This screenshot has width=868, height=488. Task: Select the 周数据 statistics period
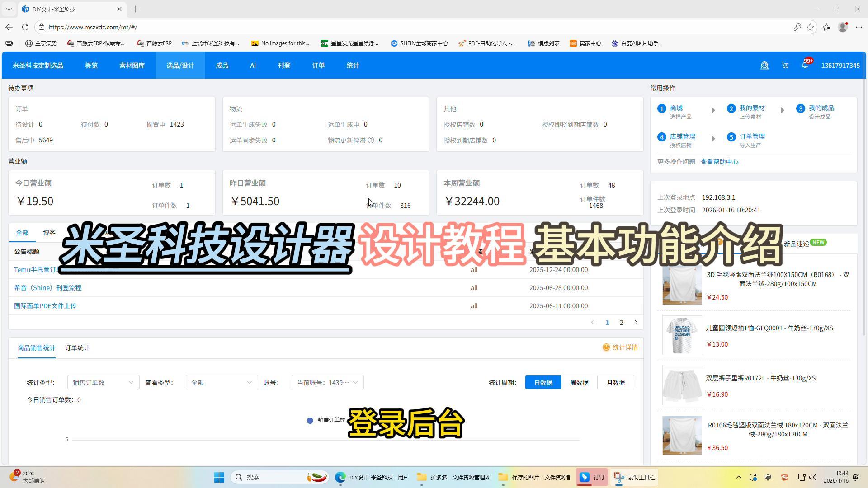pyautogui.click(x=579, y=383)
